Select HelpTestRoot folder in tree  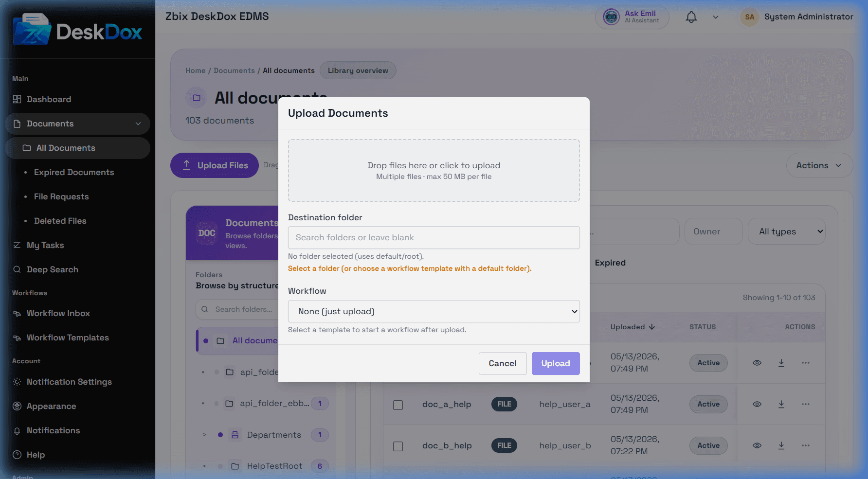pyautogui.click(x=274, y=466)
